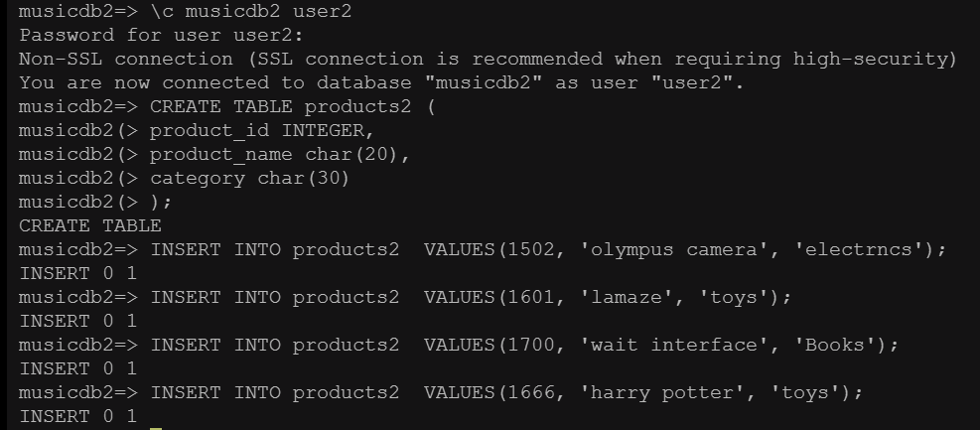Click the "category char(30)" column definition

(250, 179)
